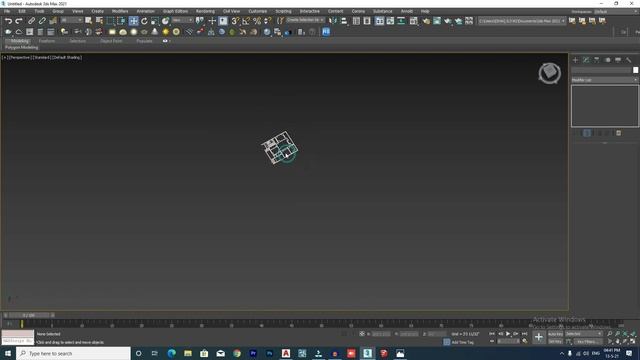Click the Align tool icon
The image size is (640, 360).
344,21
